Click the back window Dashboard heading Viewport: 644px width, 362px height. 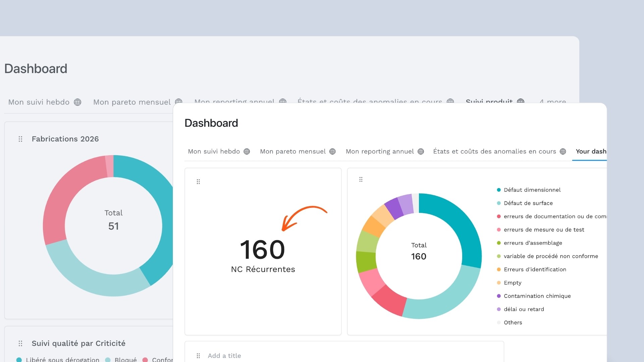[36, 69]
